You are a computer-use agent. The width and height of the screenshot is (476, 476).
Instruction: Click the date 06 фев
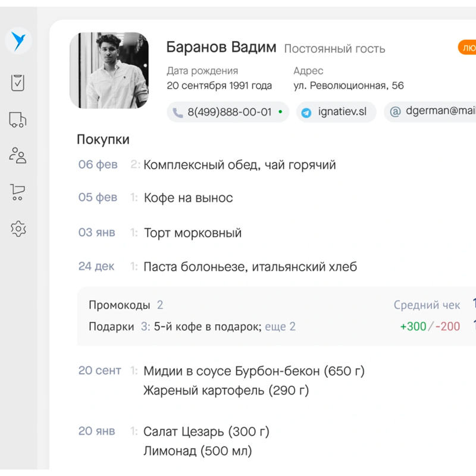[98, 165]
